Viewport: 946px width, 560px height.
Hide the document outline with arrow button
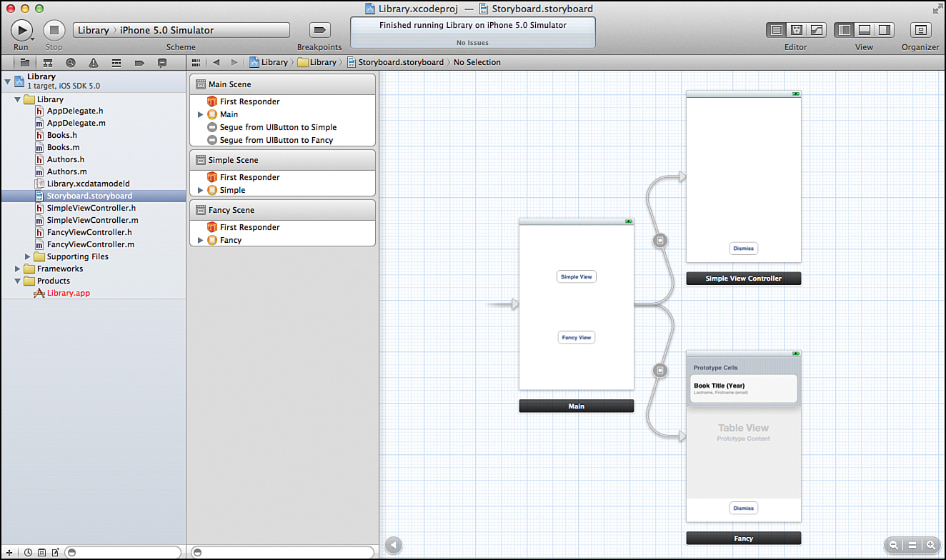click(393, 545)
